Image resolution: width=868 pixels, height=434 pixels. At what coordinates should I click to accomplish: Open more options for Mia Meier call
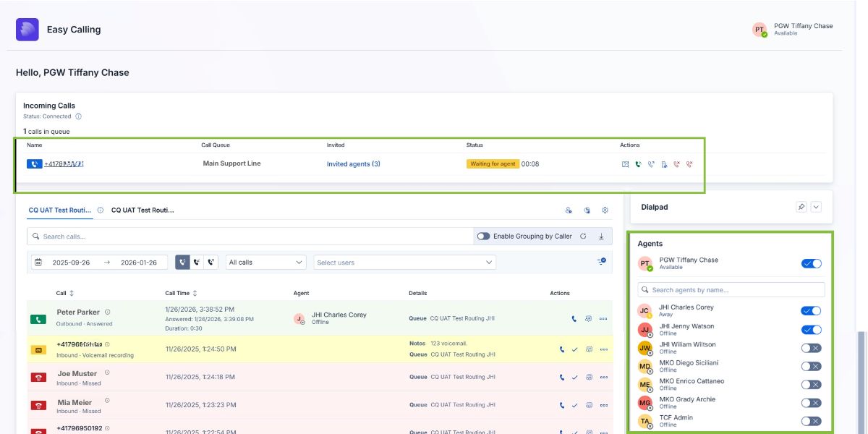[603, 405]
